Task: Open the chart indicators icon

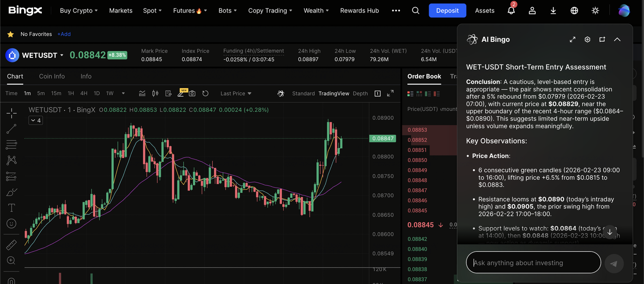Action: [x=142, y=93]
